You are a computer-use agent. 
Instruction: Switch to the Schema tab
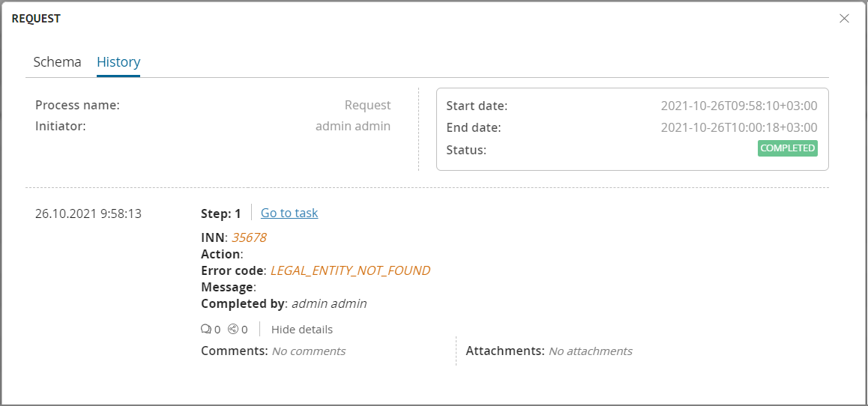(58, 62)
